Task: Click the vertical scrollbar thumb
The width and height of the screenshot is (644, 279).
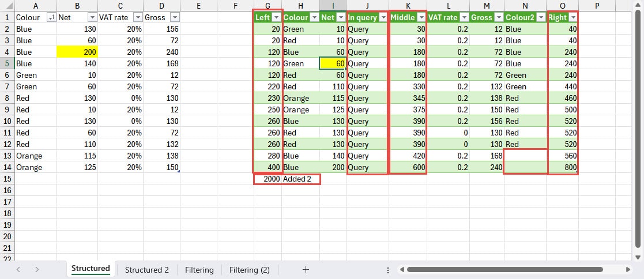Action: click(639, 130)
